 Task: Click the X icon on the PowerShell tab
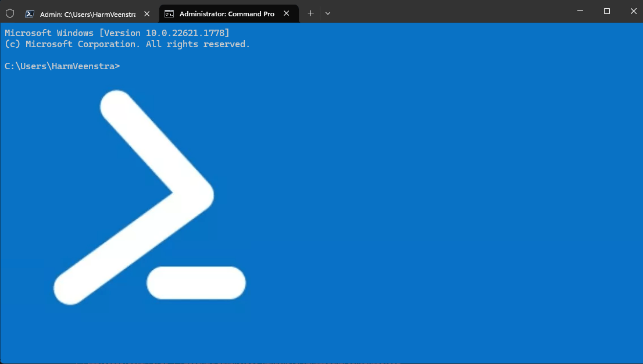point(147,13)
